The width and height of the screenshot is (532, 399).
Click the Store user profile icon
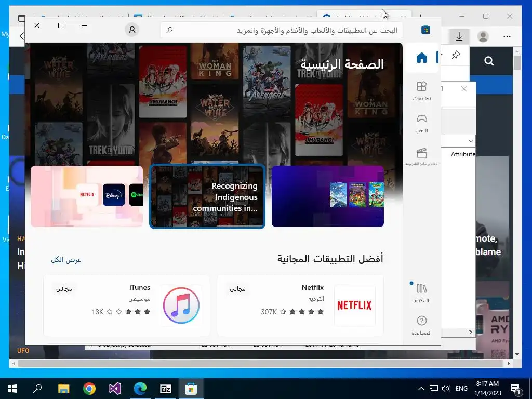click(132, 30)
